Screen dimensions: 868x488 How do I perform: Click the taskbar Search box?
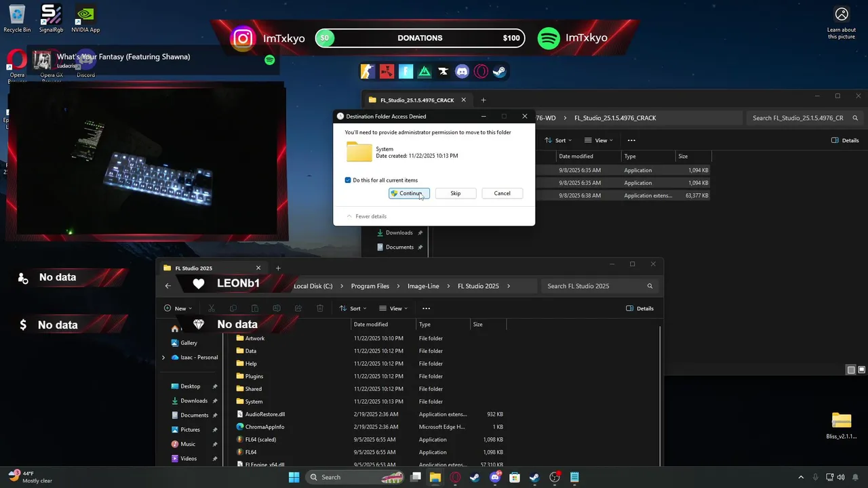[x=356, y=477]
